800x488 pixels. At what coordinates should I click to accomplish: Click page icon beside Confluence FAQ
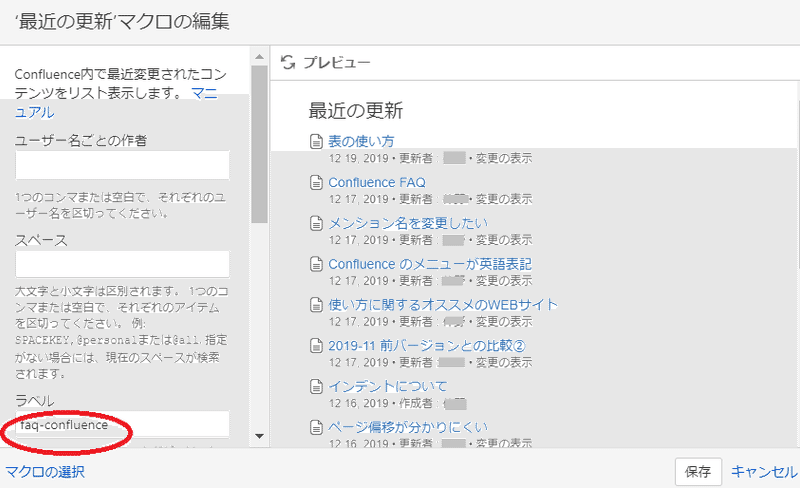tap(316, 182)
